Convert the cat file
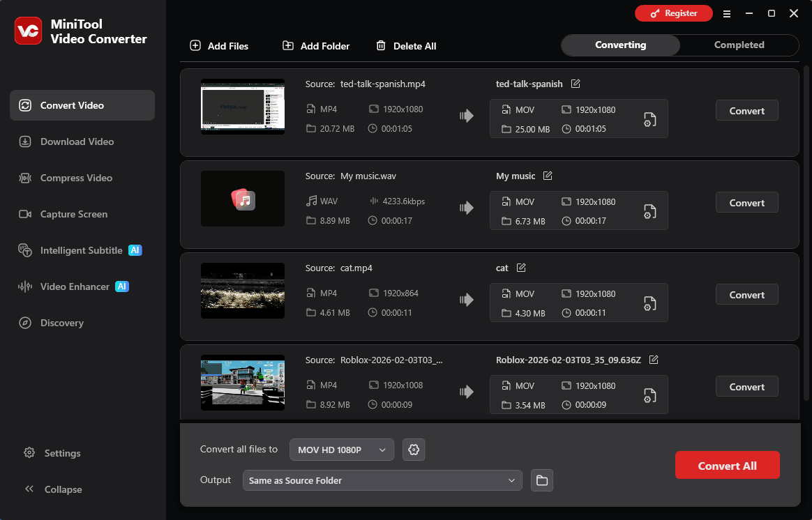 pos(746,294)
